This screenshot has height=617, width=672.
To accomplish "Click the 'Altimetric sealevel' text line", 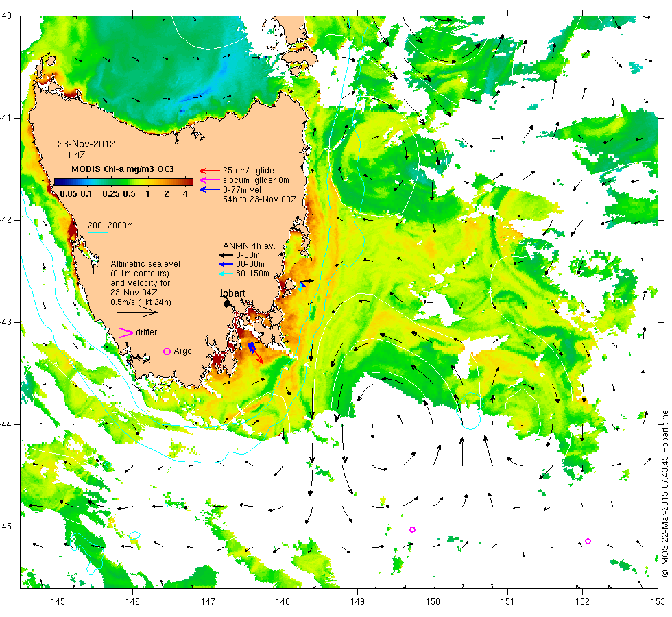I will tap(145, 264).
